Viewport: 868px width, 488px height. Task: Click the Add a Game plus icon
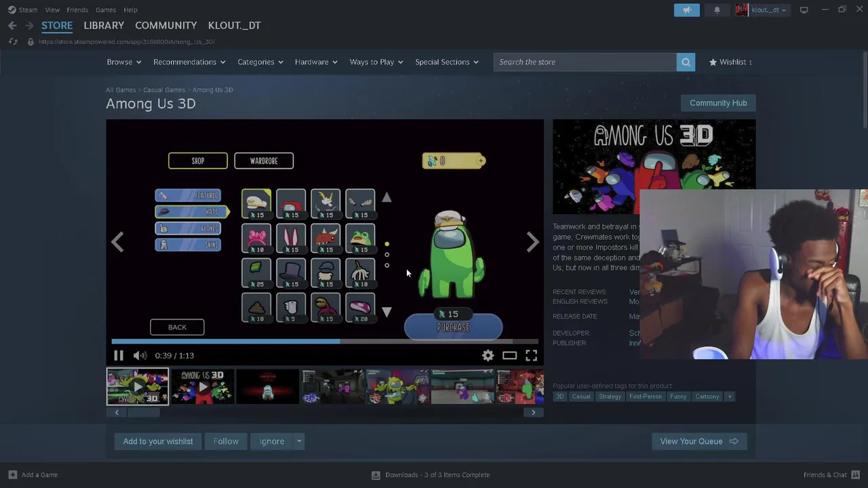[x=12, y=474]
